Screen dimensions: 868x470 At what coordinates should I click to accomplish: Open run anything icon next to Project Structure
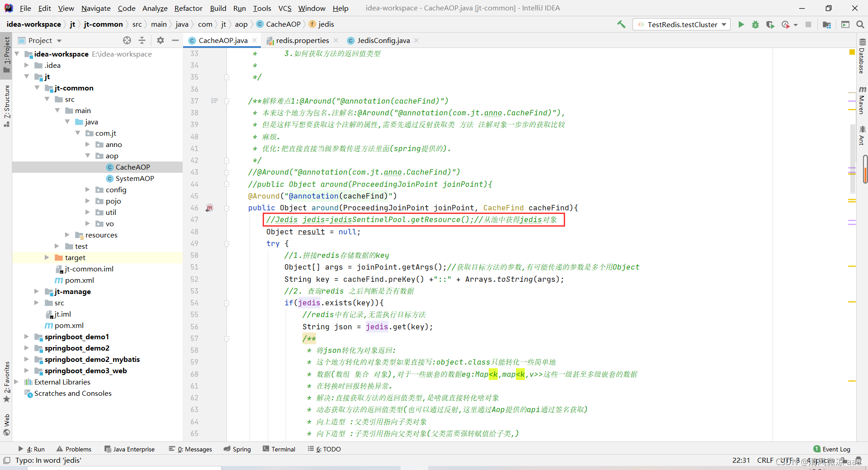[x=845, y=24]
